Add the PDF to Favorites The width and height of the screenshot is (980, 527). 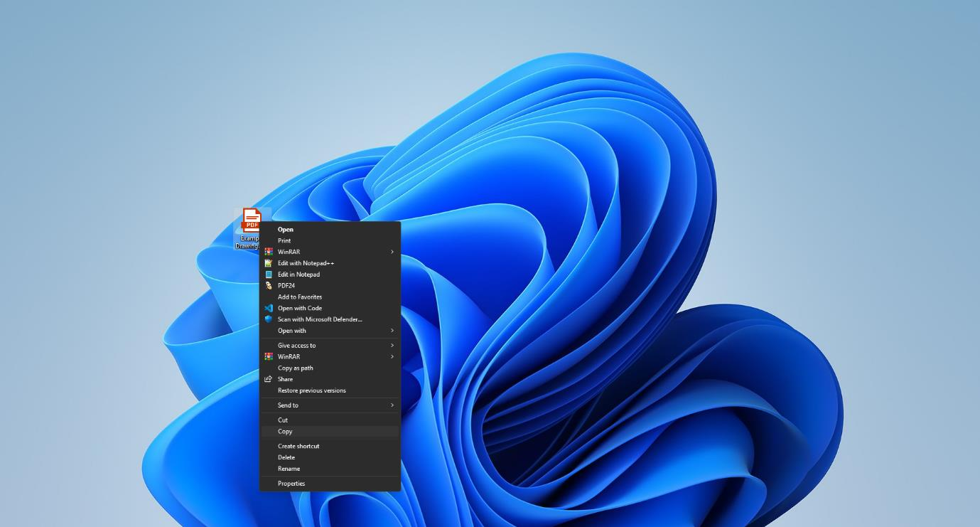coord(298,297)
